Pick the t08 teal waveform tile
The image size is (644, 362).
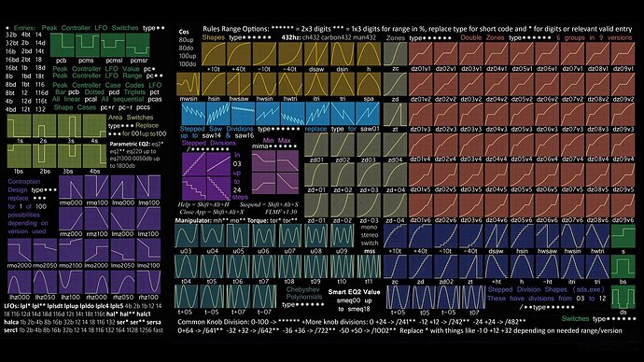290,266
